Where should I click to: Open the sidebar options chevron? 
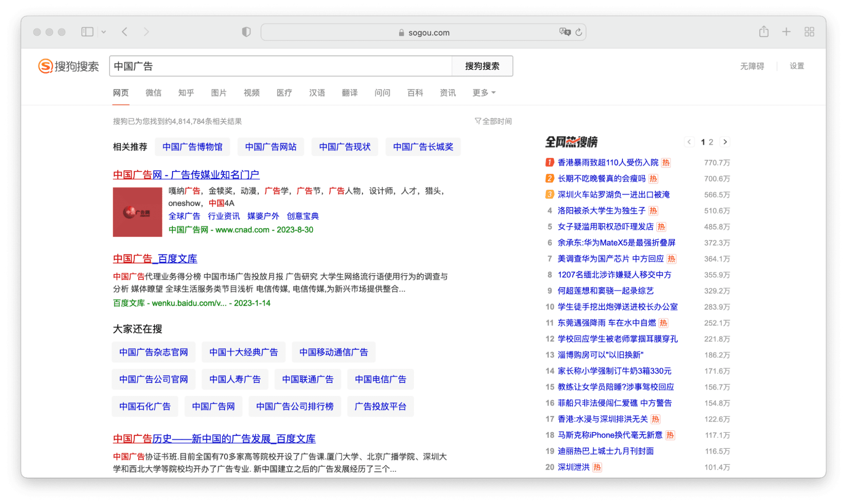click(x=104, y=32)
